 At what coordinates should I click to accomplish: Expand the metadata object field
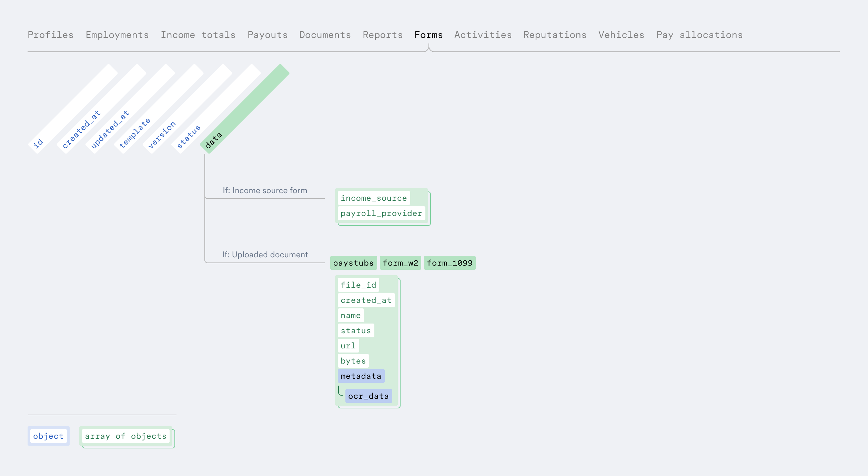pos(361,376)
